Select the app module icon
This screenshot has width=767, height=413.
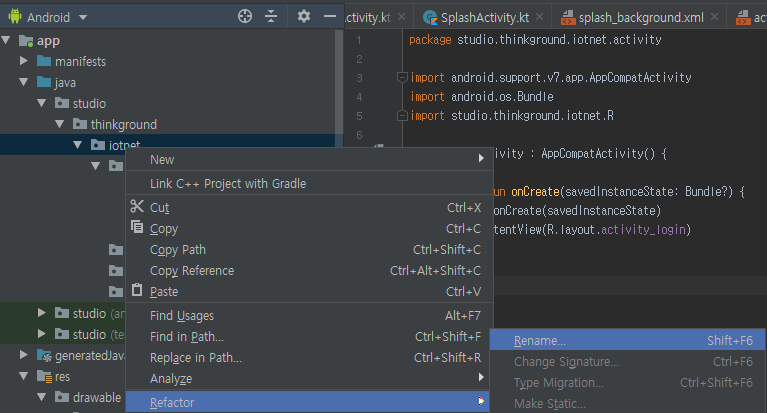[26, 40]
